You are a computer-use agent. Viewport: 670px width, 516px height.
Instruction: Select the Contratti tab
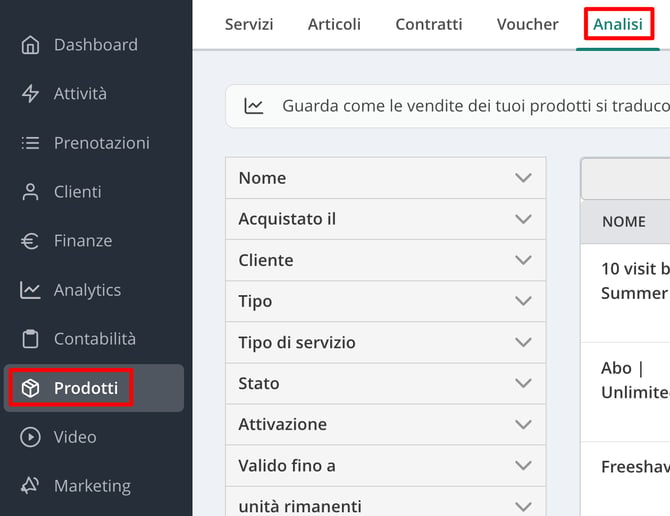coord(429,24)
